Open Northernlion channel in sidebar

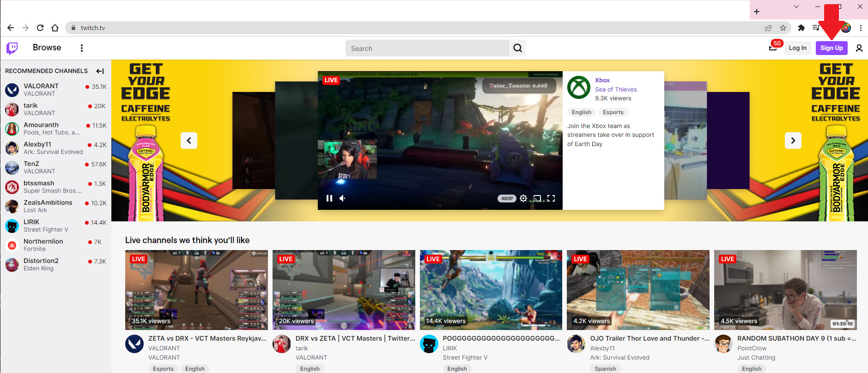tap(55, 245)
